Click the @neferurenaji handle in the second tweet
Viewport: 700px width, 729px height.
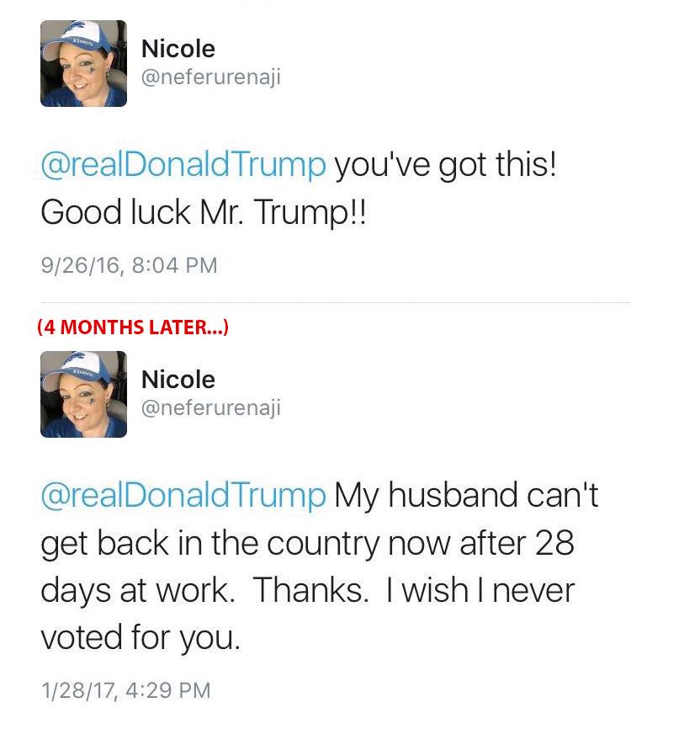(210, 408)
